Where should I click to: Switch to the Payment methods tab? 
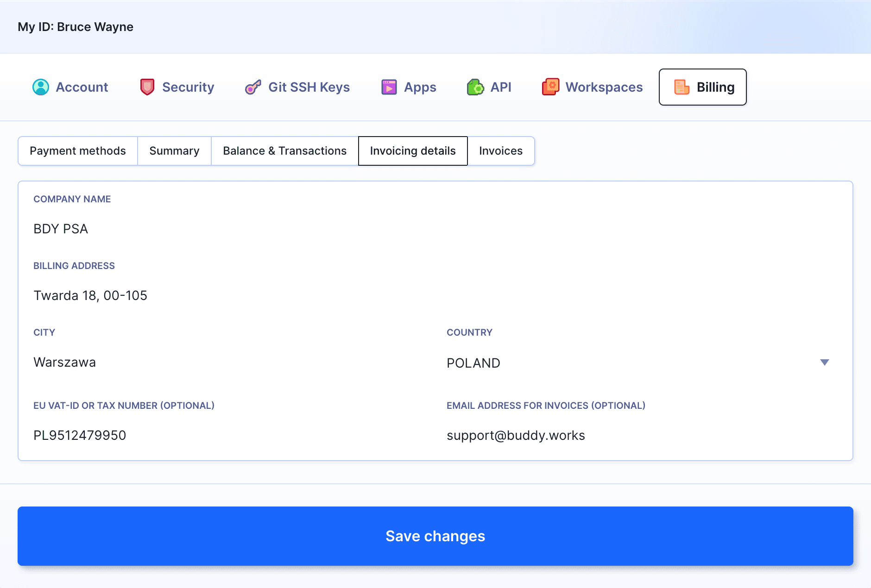(x=78, y=151)
